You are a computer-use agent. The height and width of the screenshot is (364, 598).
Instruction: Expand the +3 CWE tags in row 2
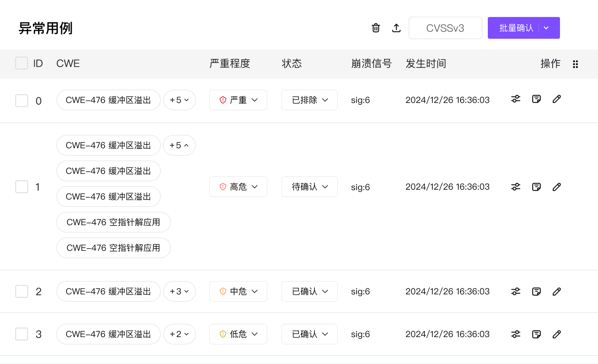(x=179, y=291)
